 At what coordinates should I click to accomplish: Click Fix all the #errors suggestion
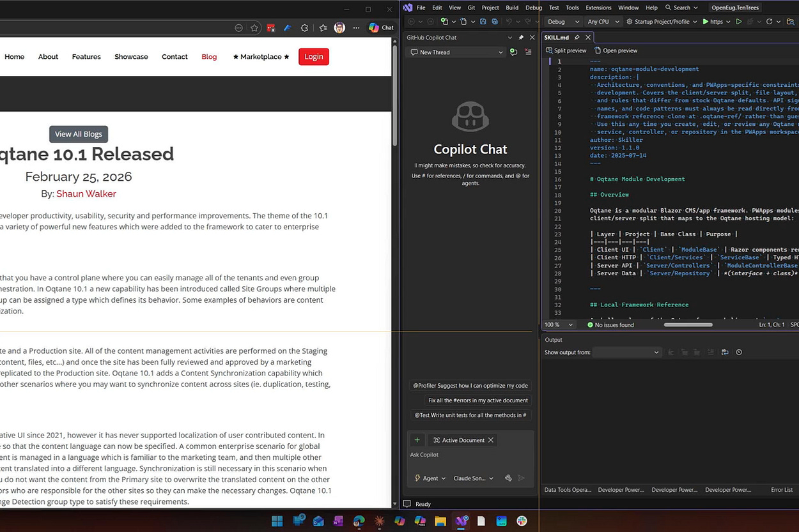[x=478, y=400]
